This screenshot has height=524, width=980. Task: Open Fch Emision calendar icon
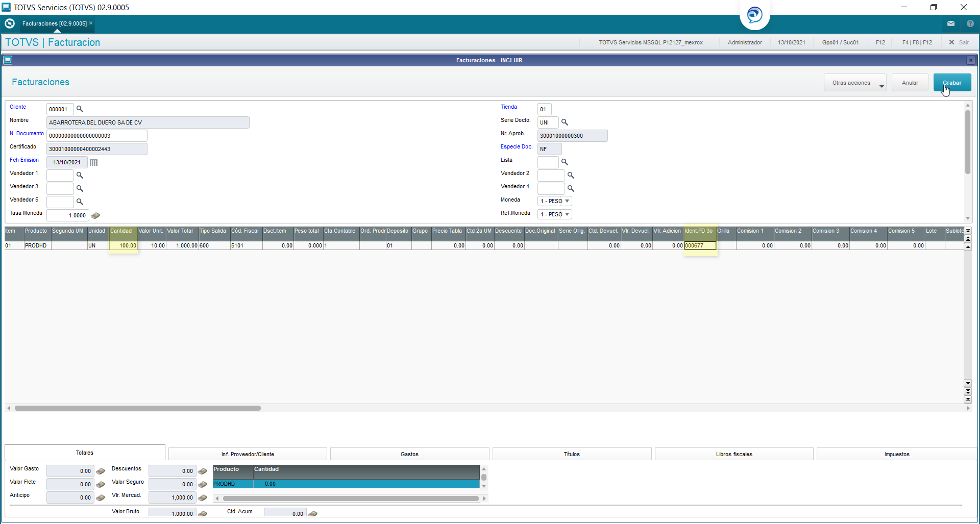[94, 162]
